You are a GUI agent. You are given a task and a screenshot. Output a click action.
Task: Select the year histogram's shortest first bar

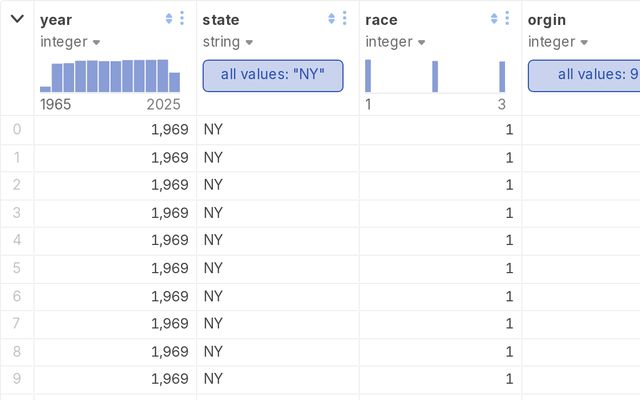45,89
